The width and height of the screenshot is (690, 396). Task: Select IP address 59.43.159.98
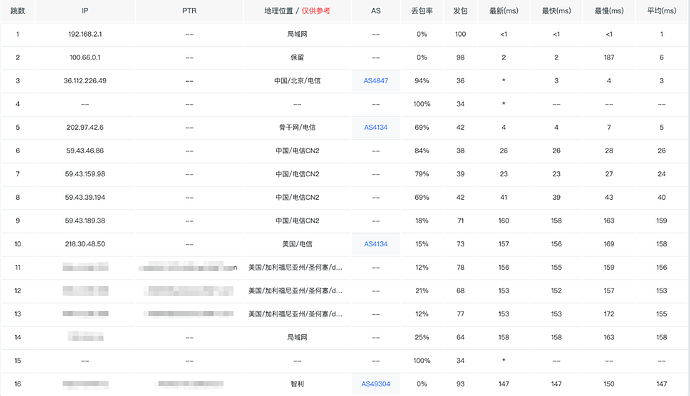85,174
